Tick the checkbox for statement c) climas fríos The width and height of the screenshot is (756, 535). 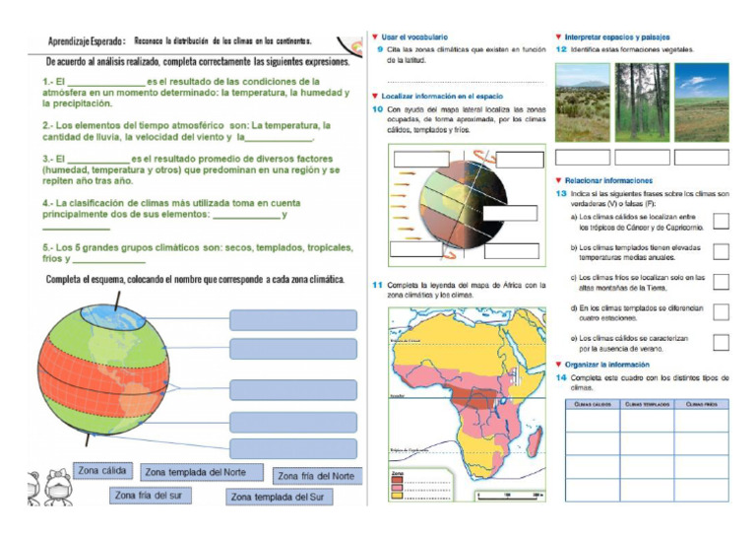pyautogui.click(x=721, y=282)
